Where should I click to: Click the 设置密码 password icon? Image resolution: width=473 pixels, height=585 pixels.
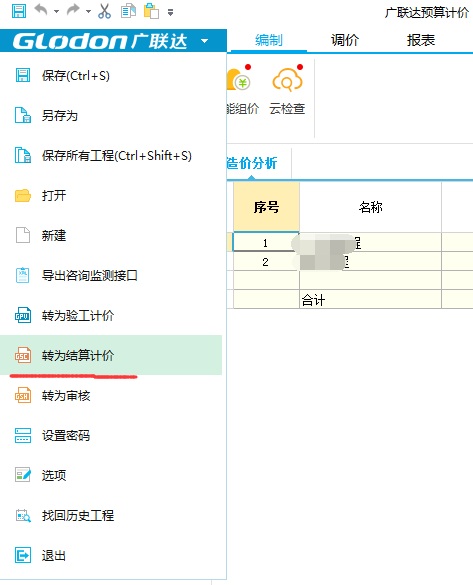pos(23,435)
